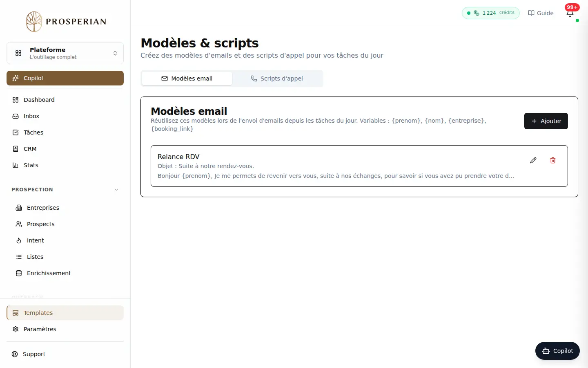Click the Intent flame icon
This screenshot has width=588, height=368.
(19, 240)
